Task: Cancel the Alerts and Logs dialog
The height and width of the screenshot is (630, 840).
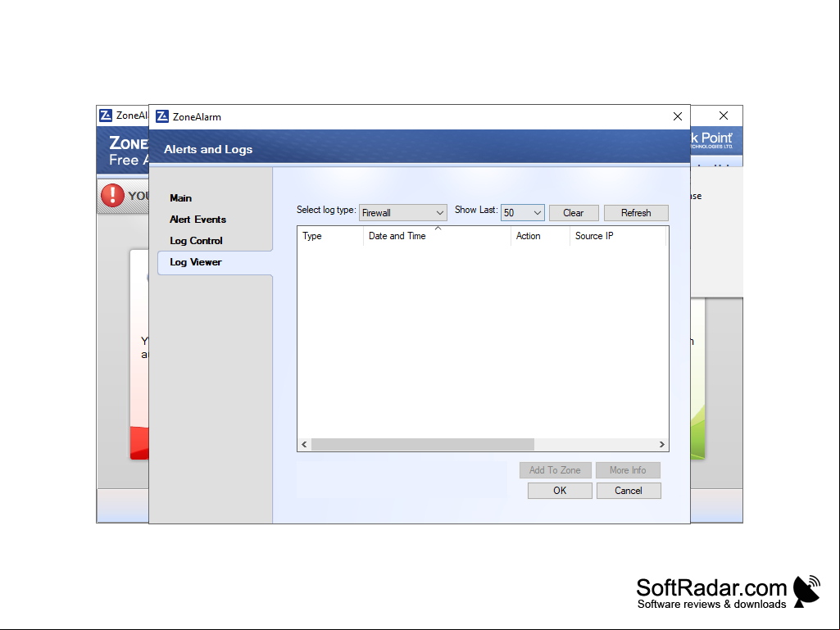Action: pos(629,490)
